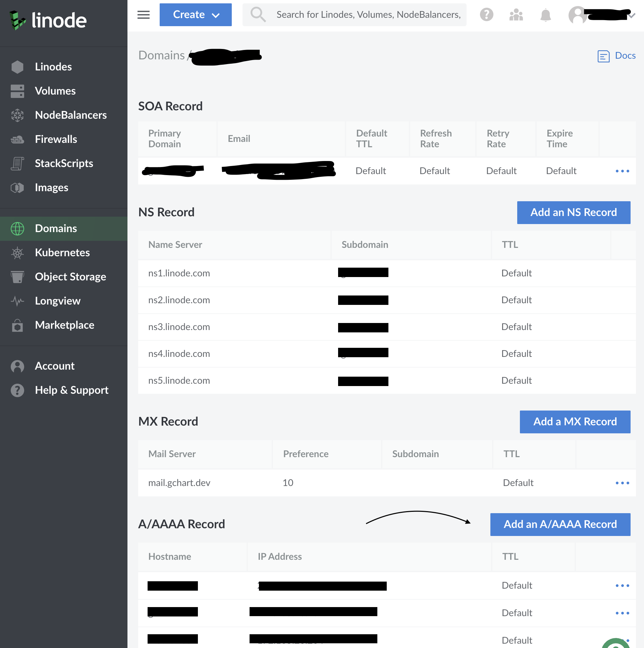The width and height of the screenshot is (644, 648).
Task: Click the notification bell icon
Action: tap(545, 15)
